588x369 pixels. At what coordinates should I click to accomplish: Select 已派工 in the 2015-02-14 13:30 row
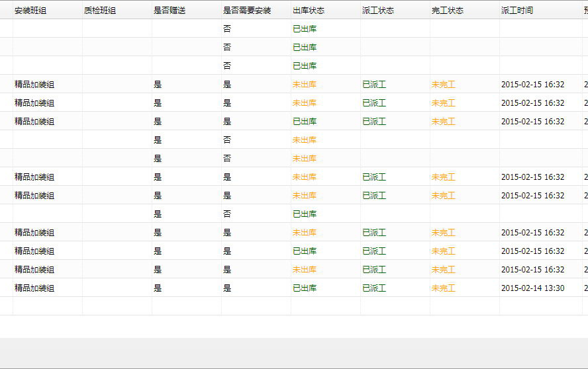(x=374, y=288)
